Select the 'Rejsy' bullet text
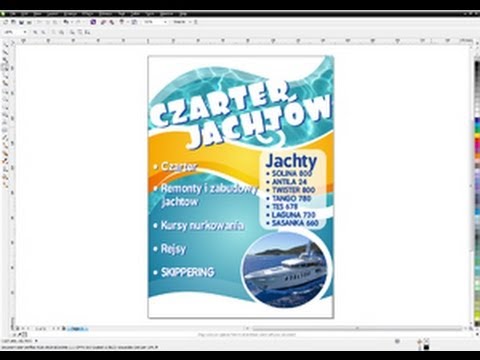 coord(173,249)
